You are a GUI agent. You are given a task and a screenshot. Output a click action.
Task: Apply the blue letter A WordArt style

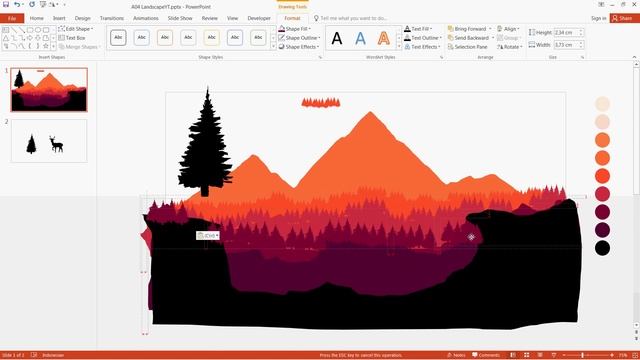(x=360, y=38)
